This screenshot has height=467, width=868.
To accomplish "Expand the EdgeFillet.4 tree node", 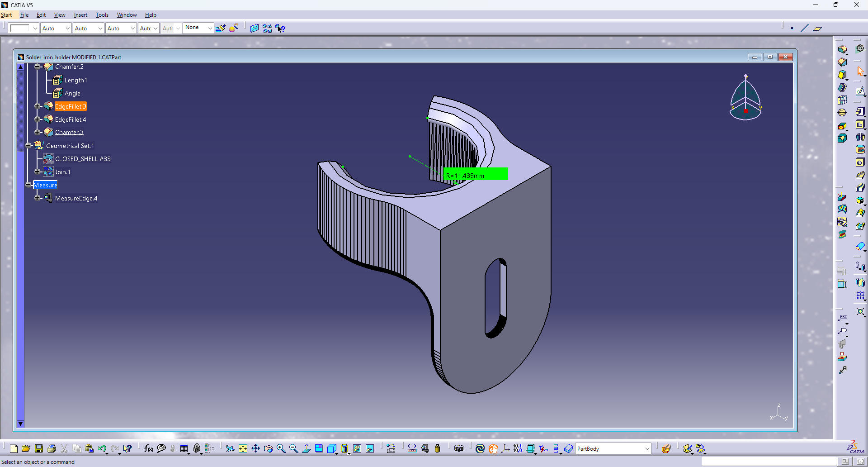I will pyautogui.click(x=38, y=119).
